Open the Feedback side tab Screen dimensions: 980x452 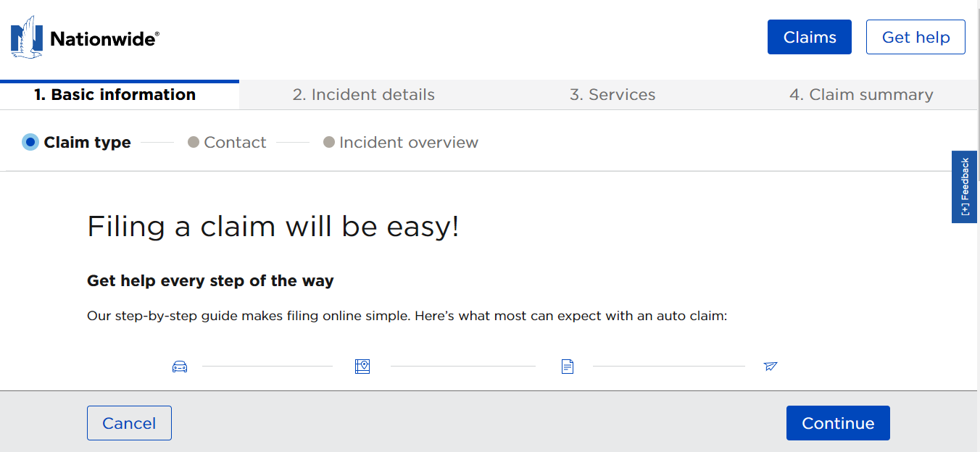pos(964,186)
